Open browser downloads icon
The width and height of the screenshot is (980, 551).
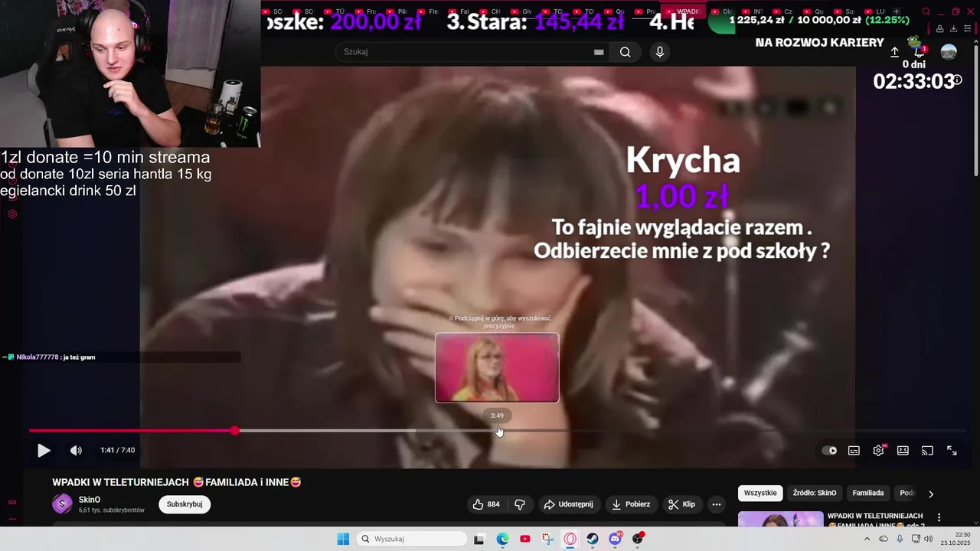[x=954, y=28]
